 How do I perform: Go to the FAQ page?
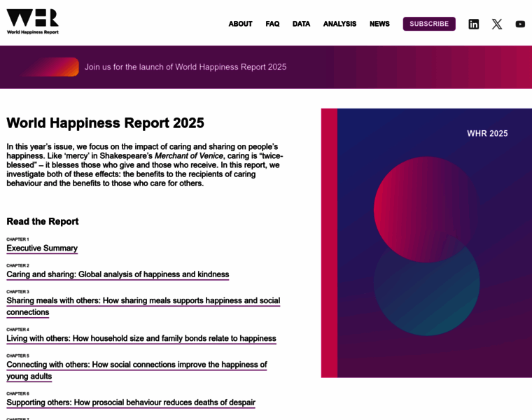(x=272, y=24)
